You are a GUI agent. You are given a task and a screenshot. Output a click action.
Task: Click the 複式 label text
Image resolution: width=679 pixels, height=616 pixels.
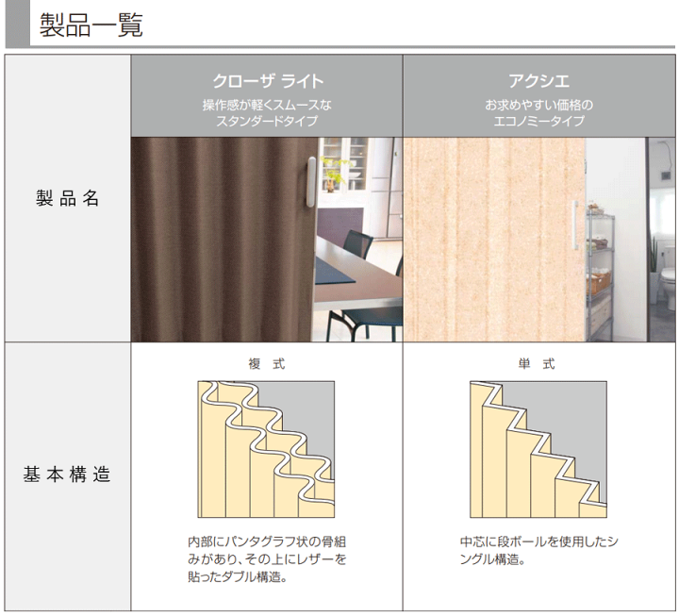[x=267, y=363]
